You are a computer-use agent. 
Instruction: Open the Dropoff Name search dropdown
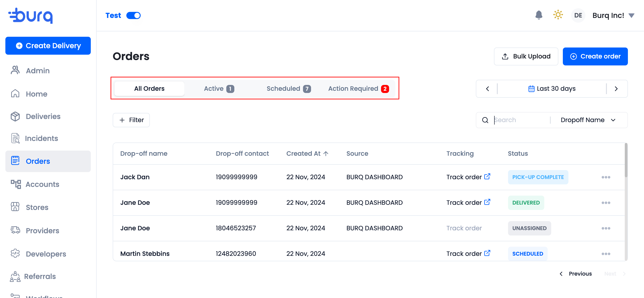click(588, 120)
